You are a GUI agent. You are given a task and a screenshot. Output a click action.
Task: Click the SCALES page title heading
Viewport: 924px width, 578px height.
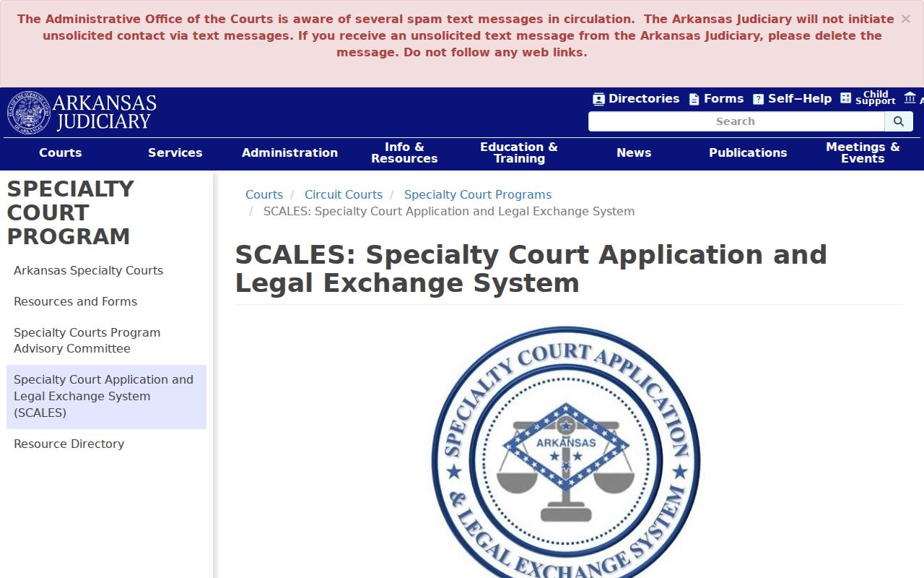pos(531,269)
